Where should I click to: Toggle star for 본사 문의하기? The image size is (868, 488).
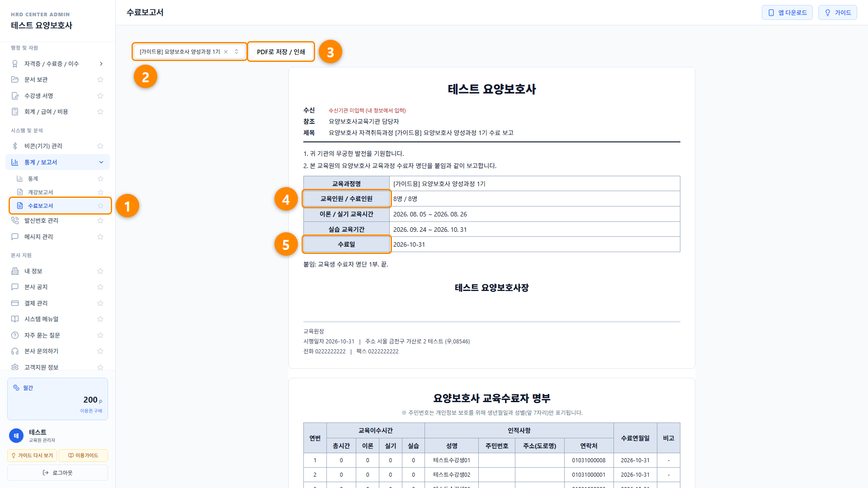(x=100, y=351)
